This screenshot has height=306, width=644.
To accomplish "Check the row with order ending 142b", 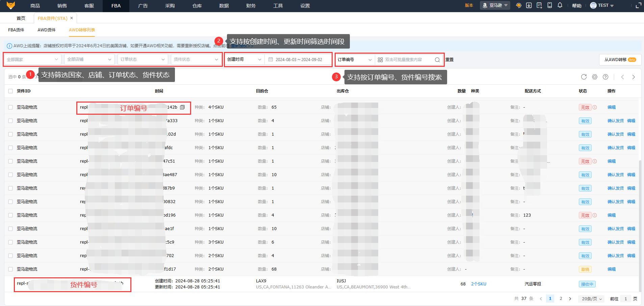I will click(x=10, y=107).
